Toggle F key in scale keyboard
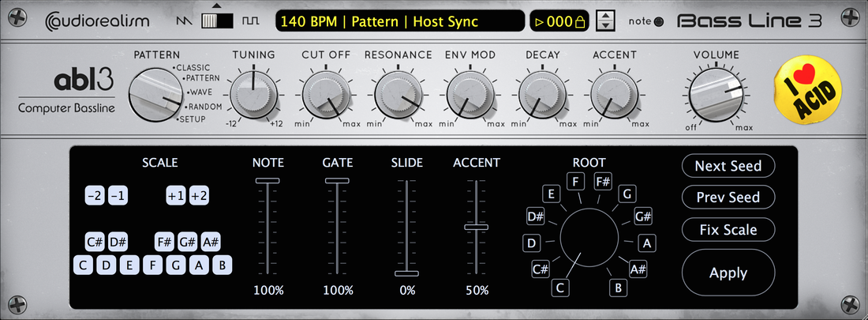The width and height of the screenshot is (868, 320). 153,265
